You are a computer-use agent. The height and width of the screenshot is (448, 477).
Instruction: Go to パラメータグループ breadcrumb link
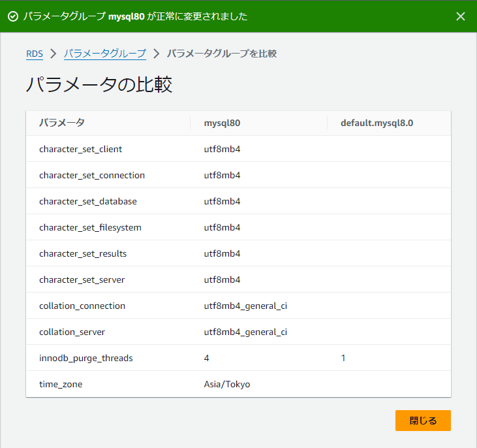[x=105, y=54]
